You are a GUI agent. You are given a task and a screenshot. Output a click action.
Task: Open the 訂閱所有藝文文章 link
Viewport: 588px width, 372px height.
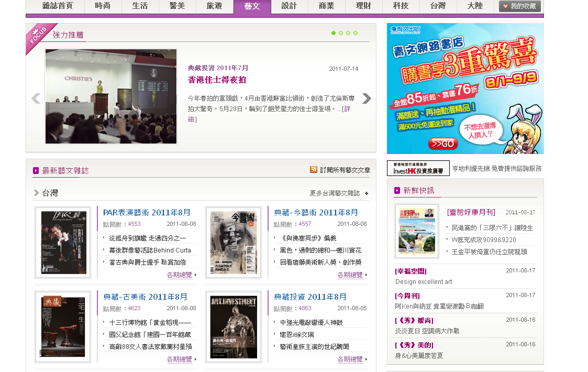click(x=345, y=170)
